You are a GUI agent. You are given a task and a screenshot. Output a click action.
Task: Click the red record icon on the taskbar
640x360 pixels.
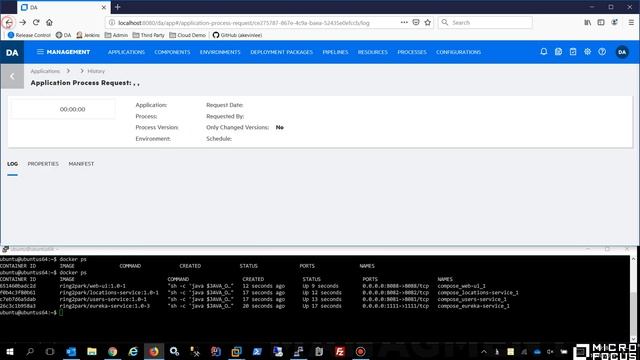360,351
